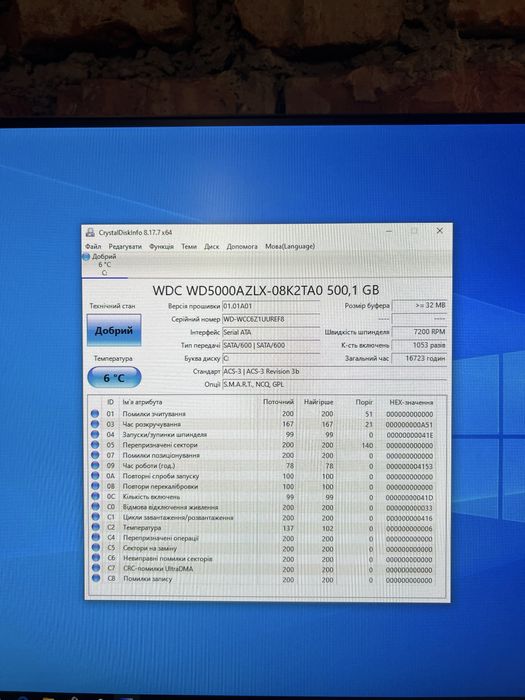Click status dot for C1 Цикли завантаження
The image size is (525, 700).
pos(95,517)
